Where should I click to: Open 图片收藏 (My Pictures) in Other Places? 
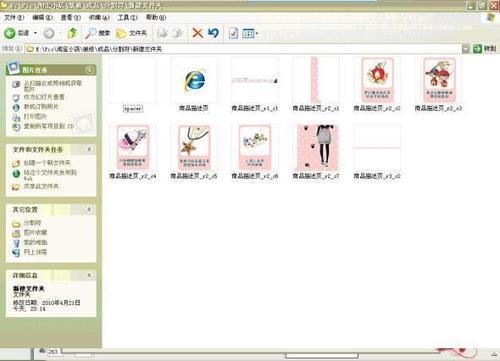pos(35,232)
